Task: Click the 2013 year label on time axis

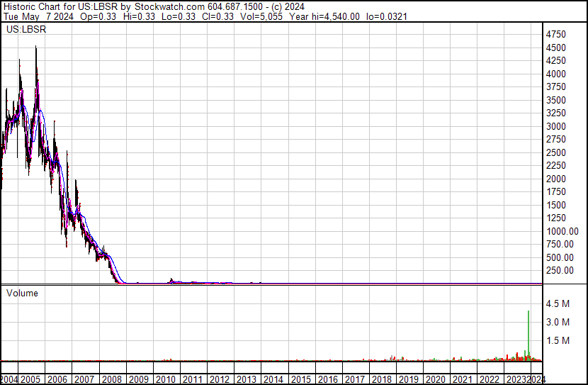Action: [x=247, y=379]
